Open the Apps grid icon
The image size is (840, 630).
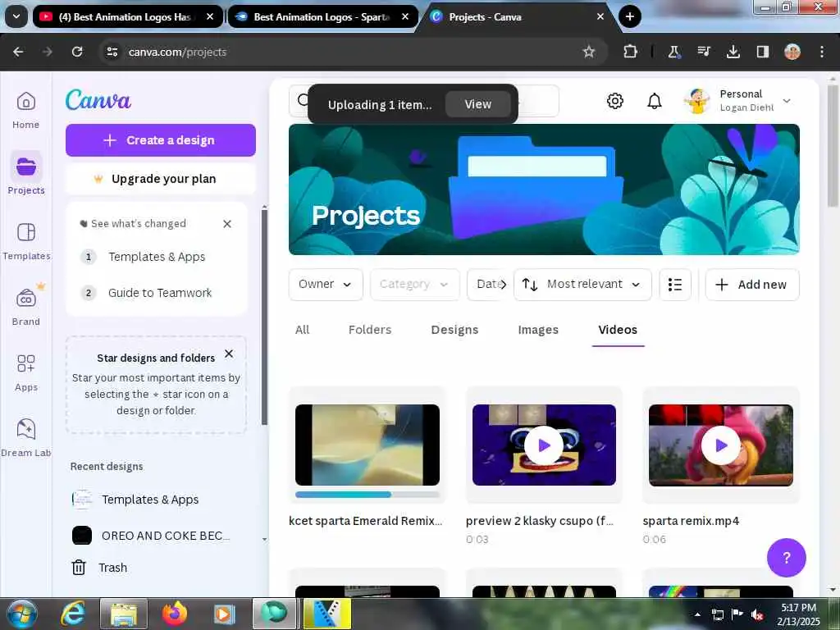25,363
